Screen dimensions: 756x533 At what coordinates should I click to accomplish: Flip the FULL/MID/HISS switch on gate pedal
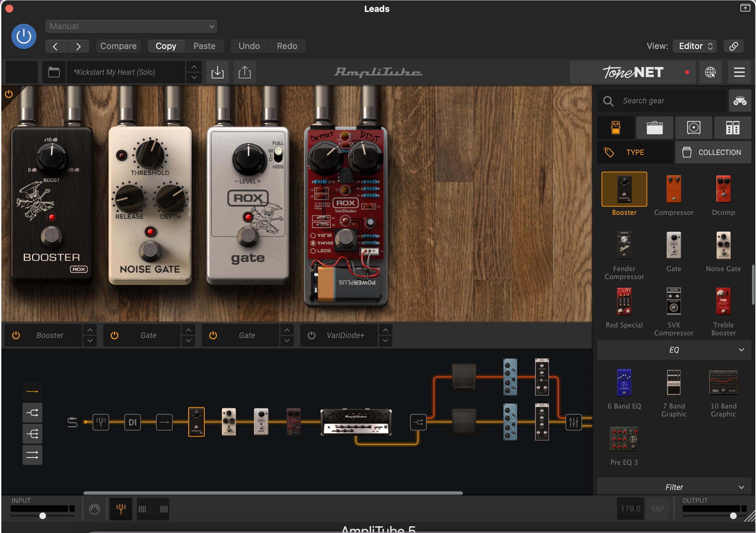click(x=278, y=155)
